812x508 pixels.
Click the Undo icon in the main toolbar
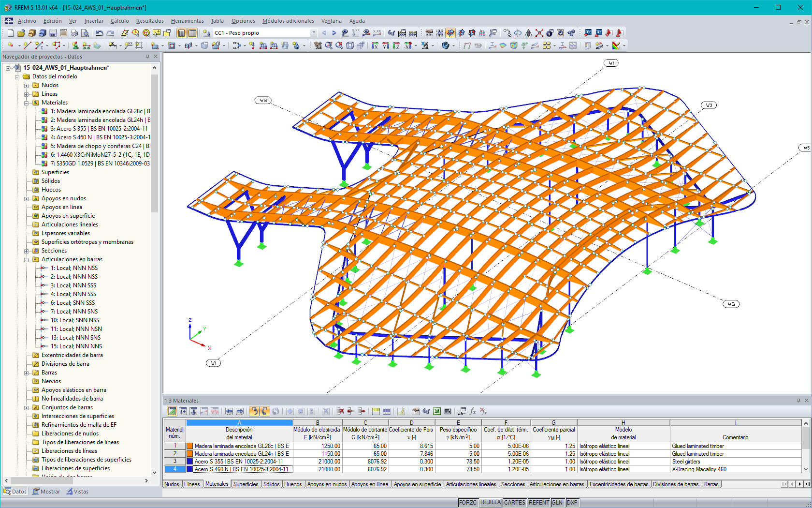[100, 33]
